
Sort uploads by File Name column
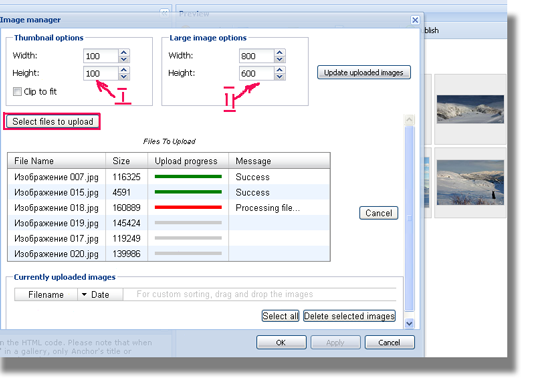coord(56,161)
